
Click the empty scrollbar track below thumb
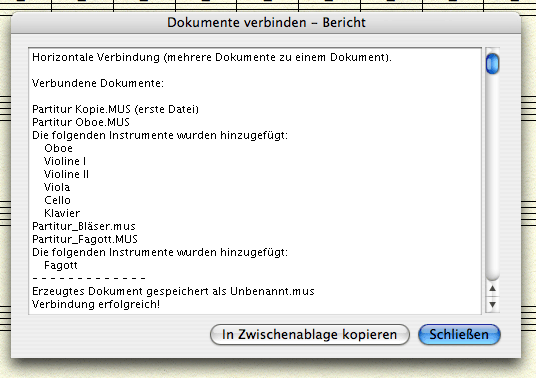pos(492,176)
